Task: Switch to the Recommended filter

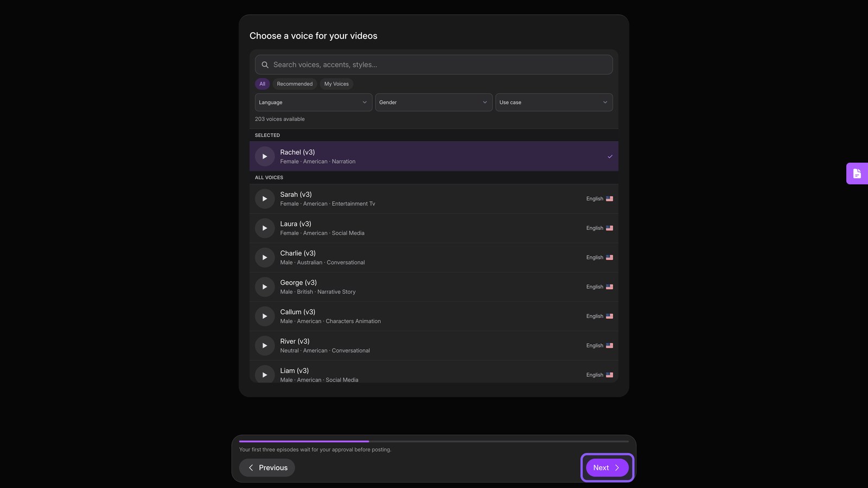Action: 295,84
